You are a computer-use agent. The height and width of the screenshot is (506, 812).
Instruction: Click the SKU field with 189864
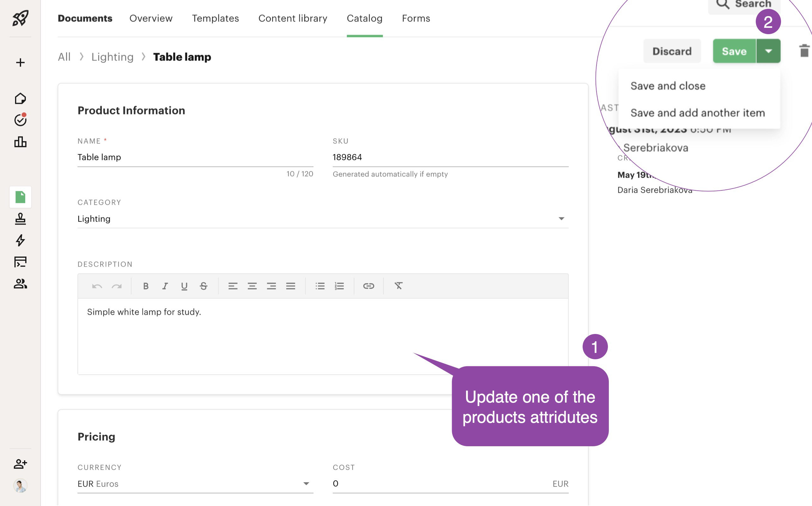pos(451,157)
